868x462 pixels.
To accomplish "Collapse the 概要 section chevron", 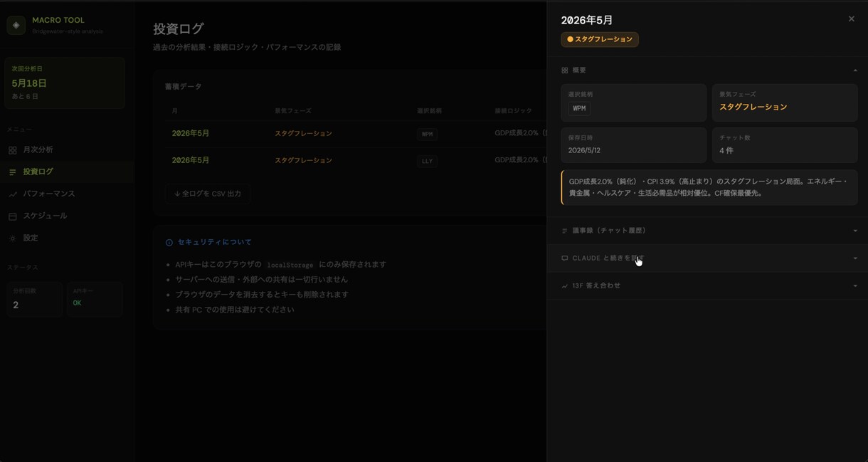I will [855, 70].
